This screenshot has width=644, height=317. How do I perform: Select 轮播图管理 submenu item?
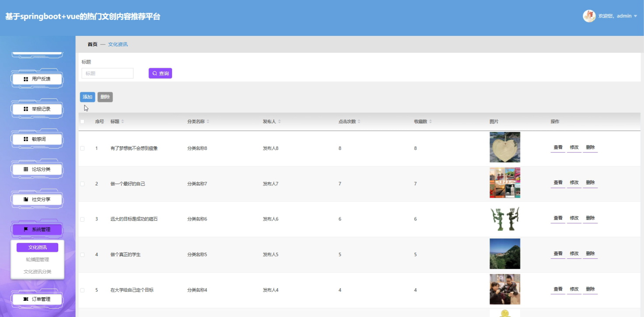(x=37, y=259)
